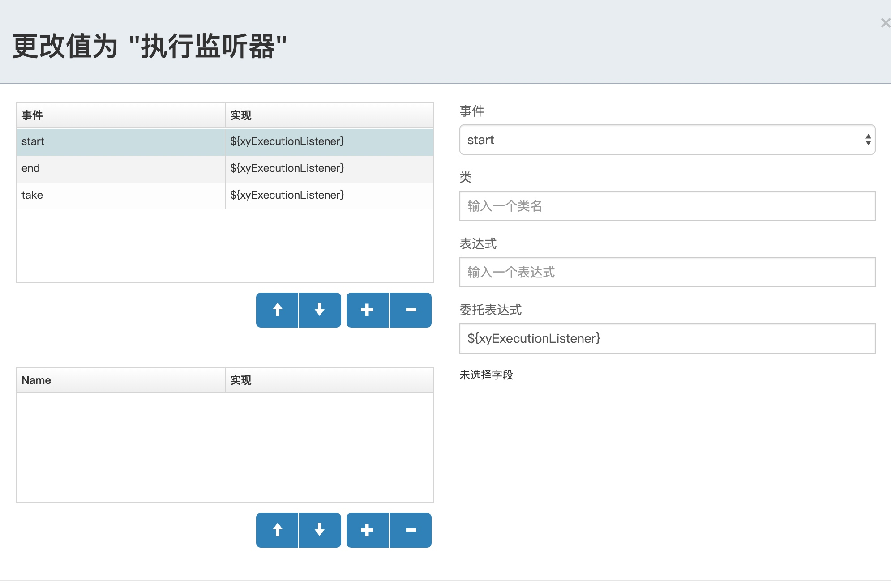Add new execution listener with upper plus button
The image size is (891, 588).
tap(367, 310)
